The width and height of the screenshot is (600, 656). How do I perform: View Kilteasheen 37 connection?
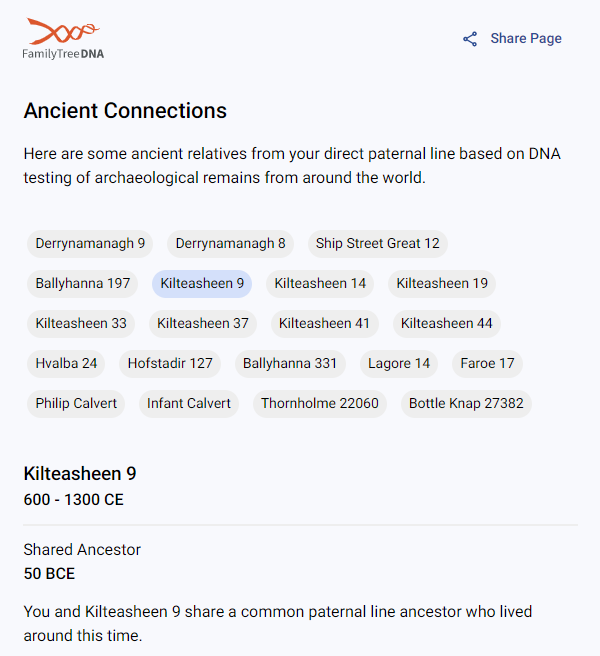(203, 323)
